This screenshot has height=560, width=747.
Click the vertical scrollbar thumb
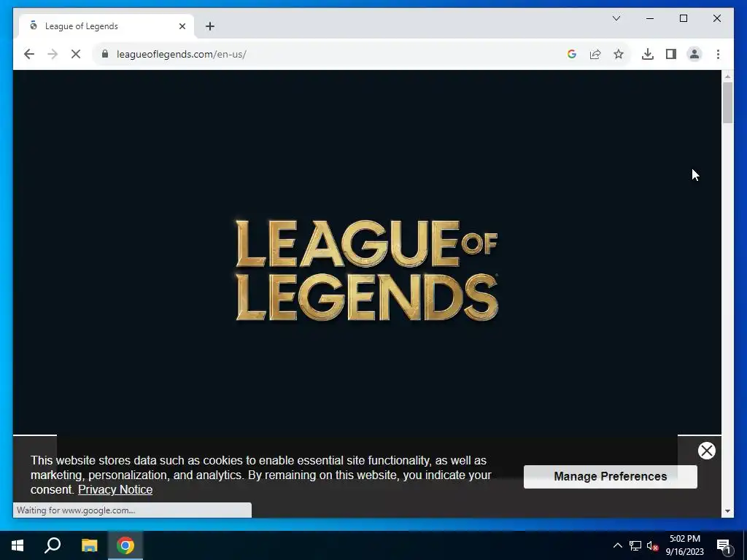click(x=727, y=103)
